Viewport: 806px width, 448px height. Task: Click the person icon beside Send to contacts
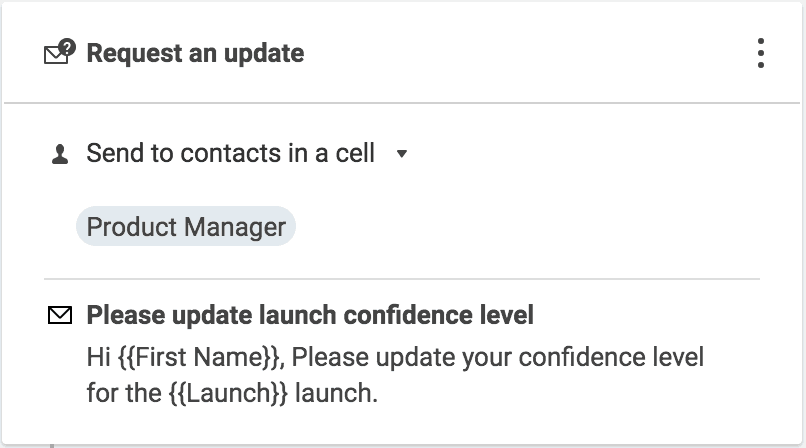pyautogui.click(x=60, y=155)
